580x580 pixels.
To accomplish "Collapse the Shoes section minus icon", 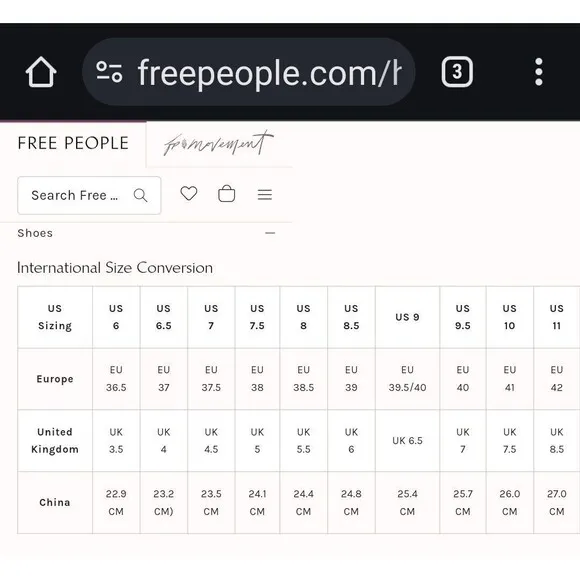I will click(270, 233).
